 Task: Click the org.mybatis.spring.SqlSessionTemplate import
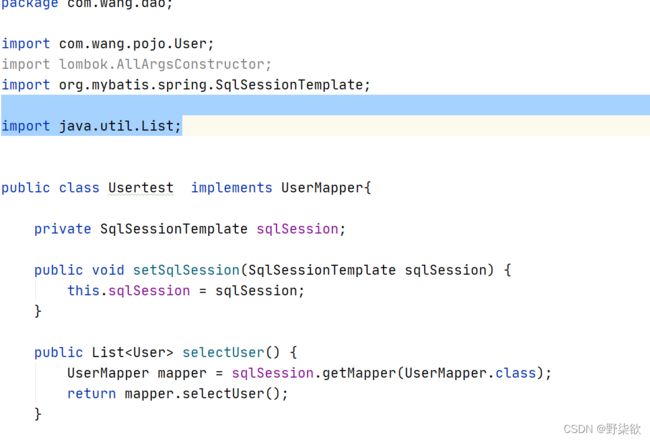click(185, 85)
